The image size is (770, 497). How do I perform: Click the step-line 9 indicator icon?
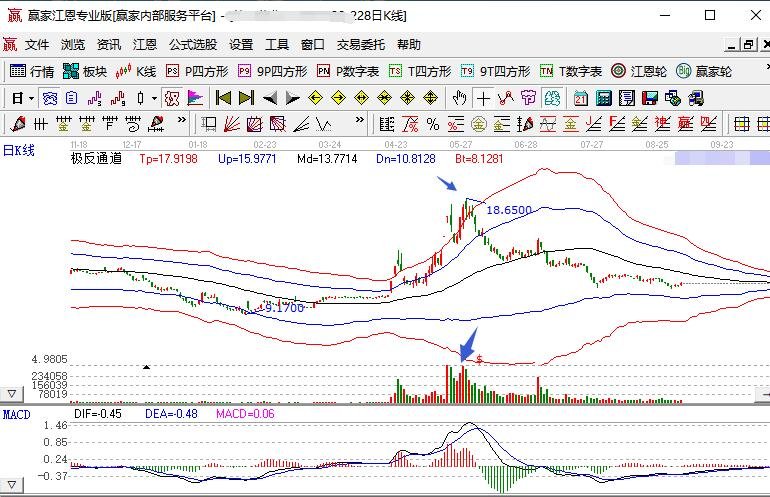(118, 99)
